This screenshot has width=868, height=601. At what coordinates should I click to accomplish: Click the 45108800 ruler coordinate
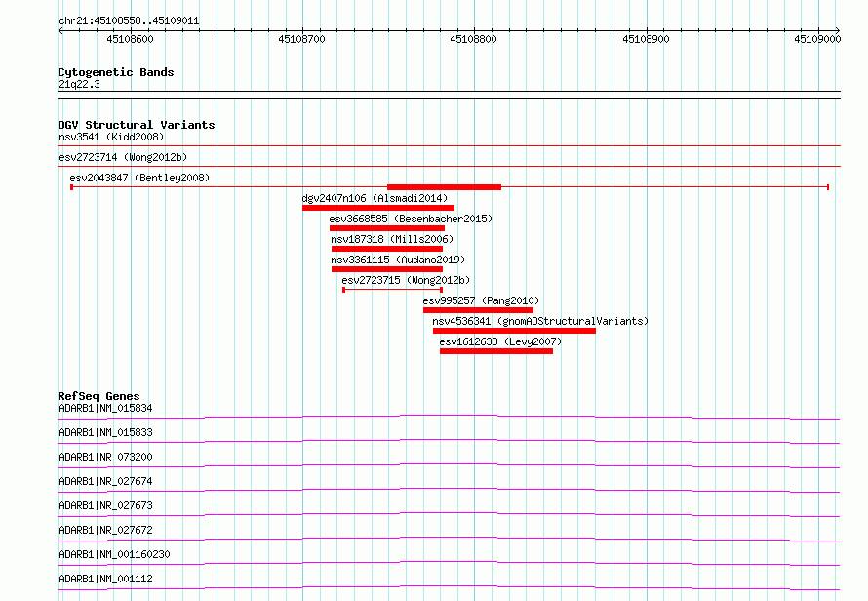[x=473, y=39]
